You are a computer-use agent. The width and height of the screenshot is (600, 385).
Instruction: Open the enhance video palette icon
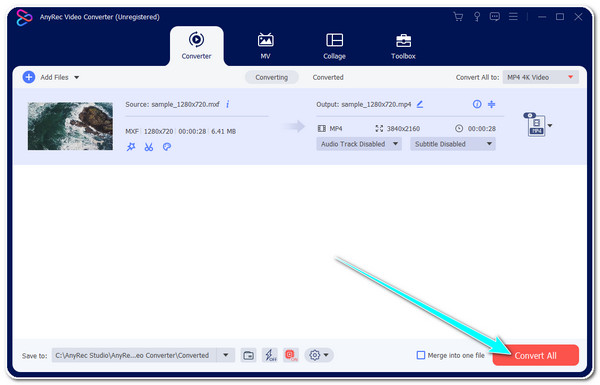[x=166, y=147]
